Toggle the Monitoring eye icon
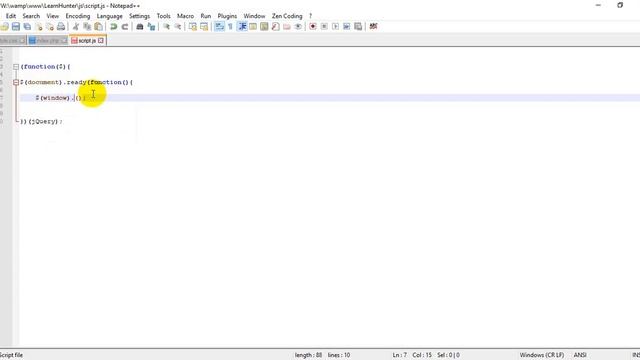640x360 pixels. [298, 27]
